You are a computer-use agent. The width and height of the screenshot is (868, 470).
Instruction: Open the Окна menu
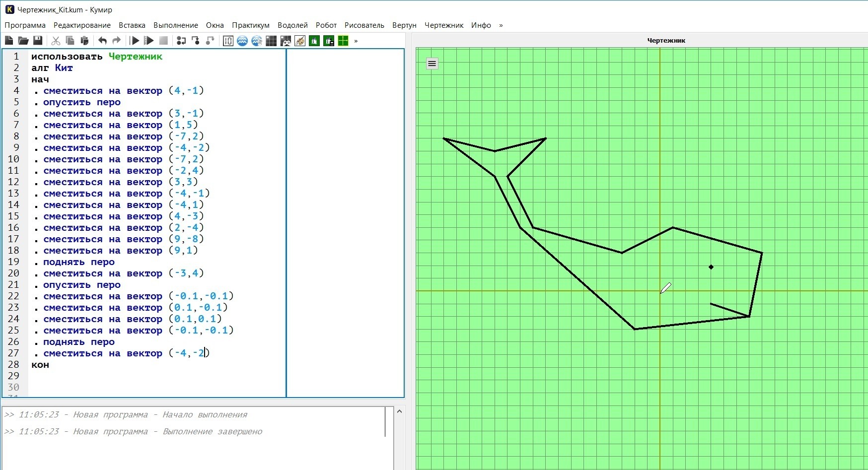(x=215, y=25)
